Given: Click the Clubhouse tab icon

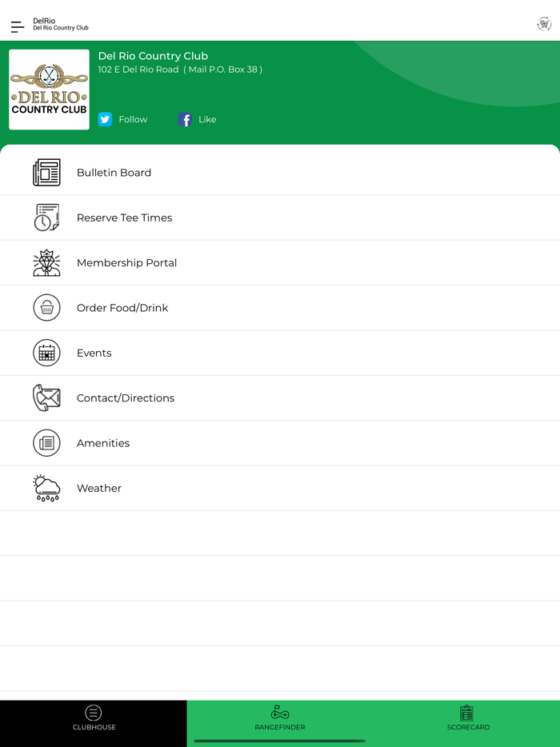Looking at the screenshot, I should pyautogui.click(x=94, y=713).
